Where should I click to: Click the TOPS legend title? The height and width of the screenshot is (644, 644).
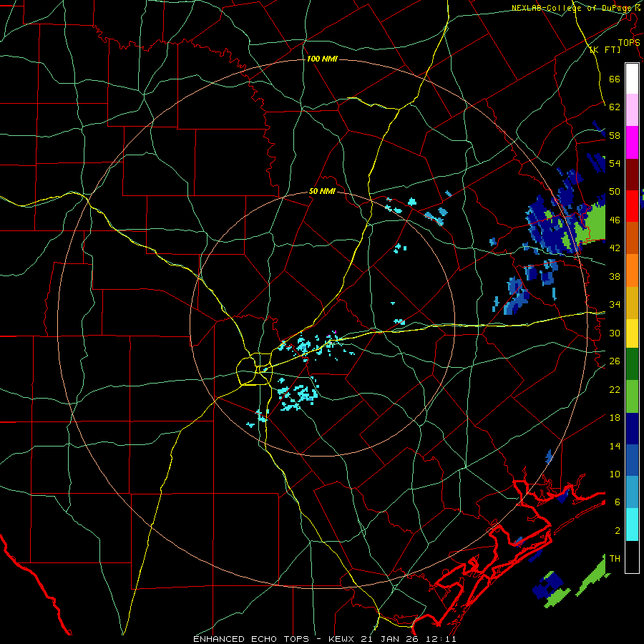(629, 42)
